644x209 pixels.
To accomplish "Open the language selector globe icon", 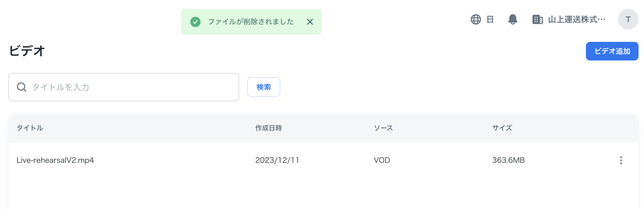I will point(476,19).
